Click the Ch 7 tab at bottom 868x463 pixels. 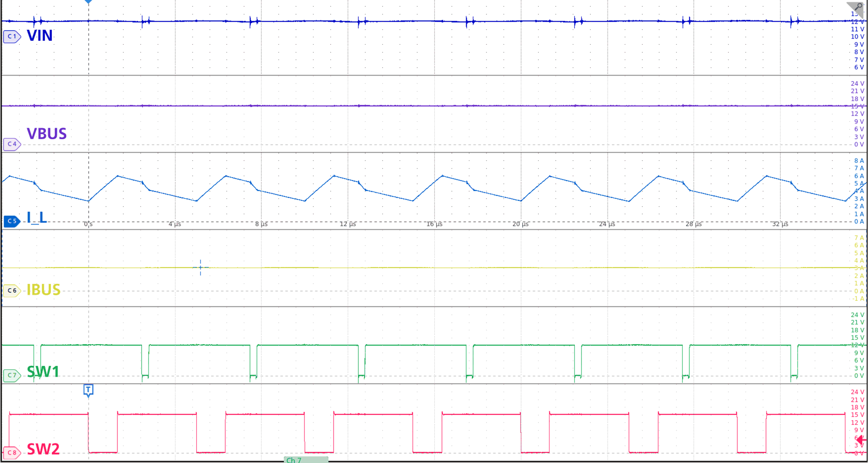[x=306, y=460]
